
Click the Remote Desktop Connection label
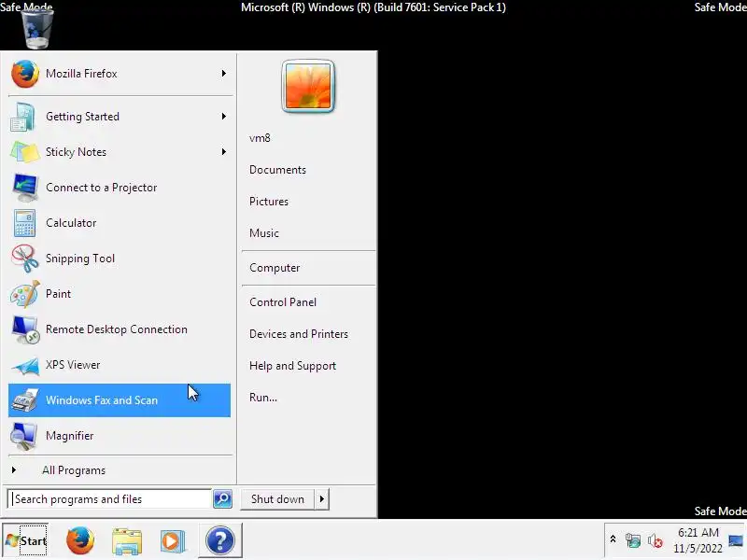tap(117, 329)
